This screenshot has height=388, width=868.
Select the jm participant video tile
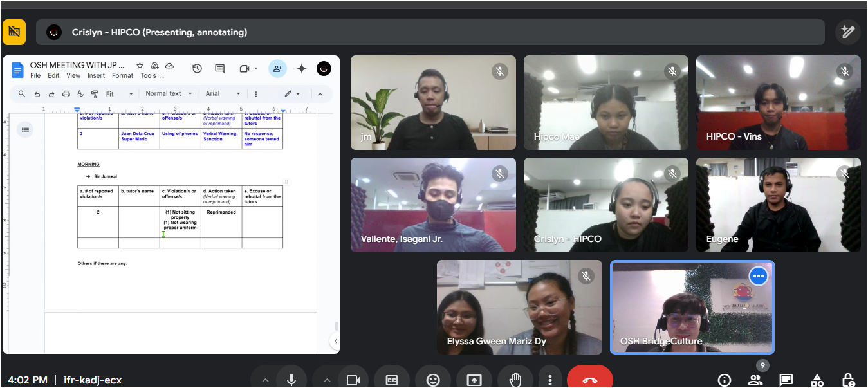click(433, 102)
